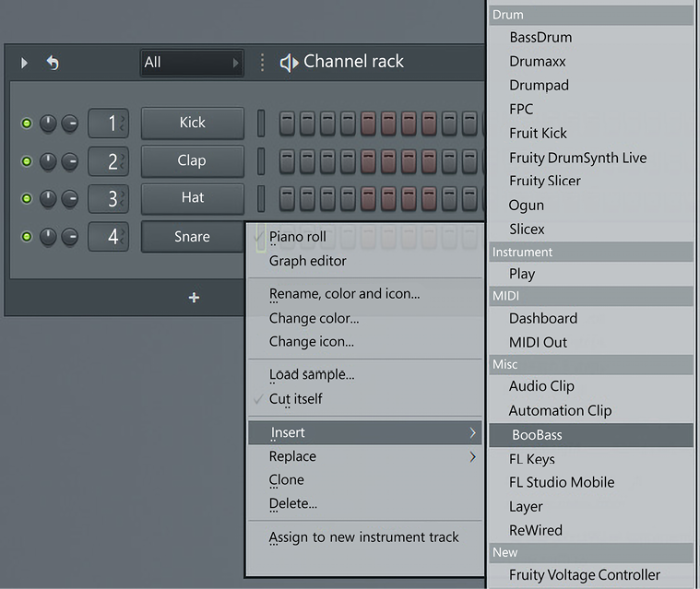The height and width of the screenshot is (589, 700).
Task: Click Clap mixer track number 2
Action: tap(109, 161)
